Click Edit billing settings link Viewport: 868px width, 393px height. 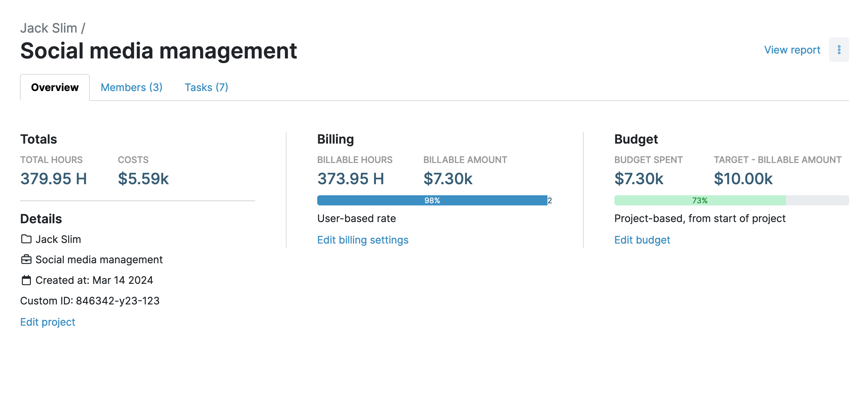pyautogui.click(x=363, y=240)
